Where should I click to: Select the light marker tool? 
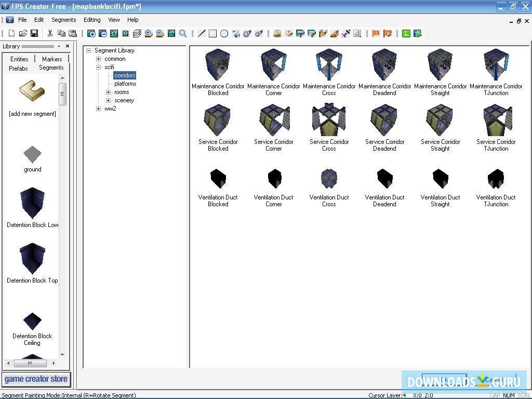pos(277,33)
